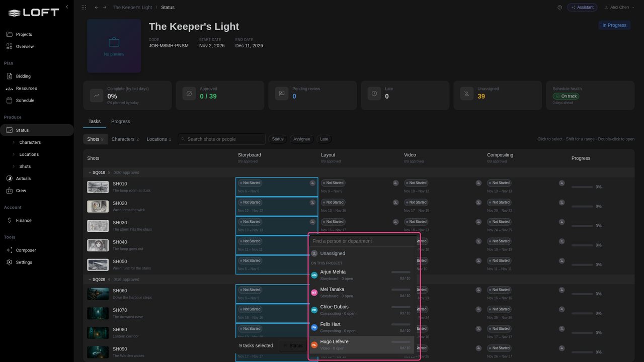
Task: Expand Characters under Status in sidebar
Action: click(14, 142)
